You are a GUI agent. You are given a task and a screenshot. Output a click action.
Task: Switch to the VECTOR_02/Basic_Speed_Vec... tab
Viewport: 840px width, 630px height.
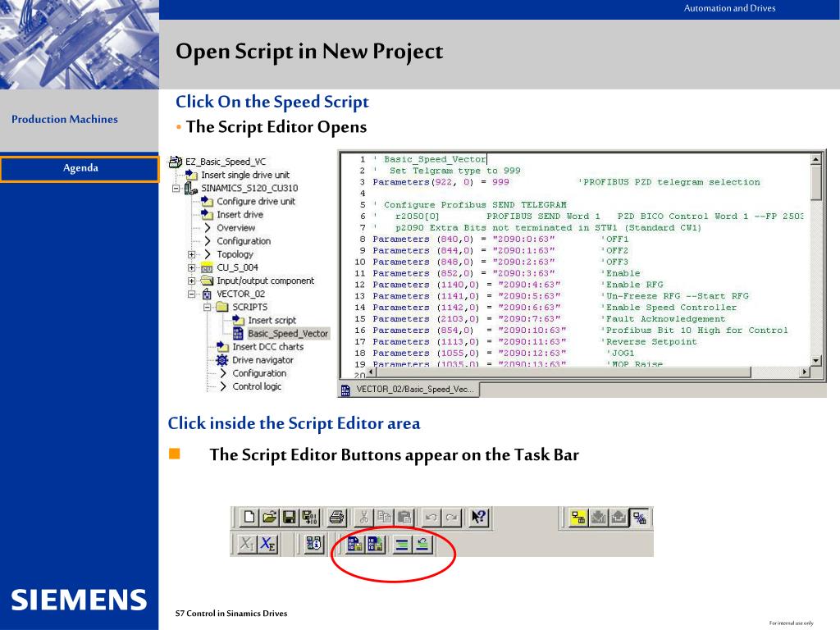coord(409,390)
